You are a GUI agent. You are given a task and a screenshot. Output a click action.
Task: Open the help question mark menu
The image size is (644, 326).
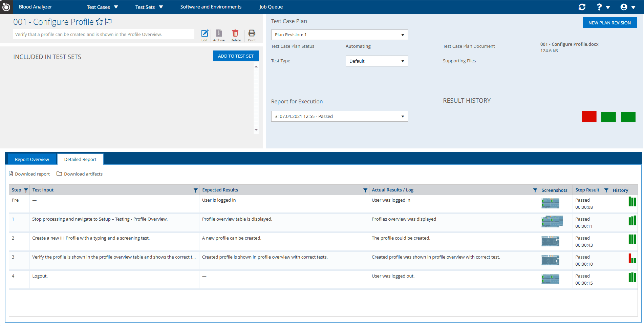tap(603, 7)
